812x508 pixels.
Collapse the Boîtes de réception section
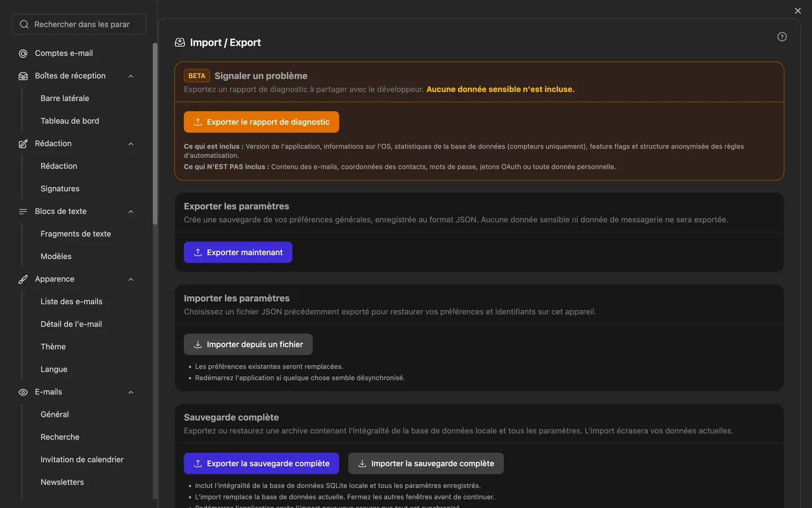[131, 76]
